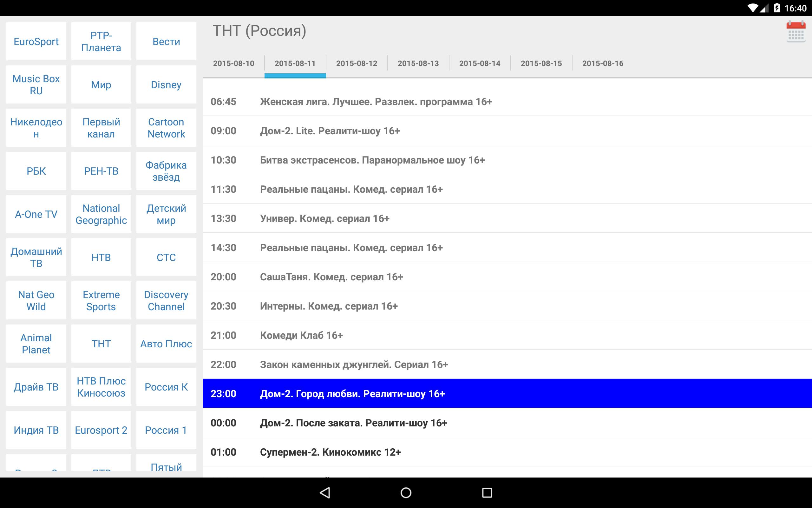Select the 20:00 СашаТаня program
The height and width of the screenshot is (508, 812).
507,277
